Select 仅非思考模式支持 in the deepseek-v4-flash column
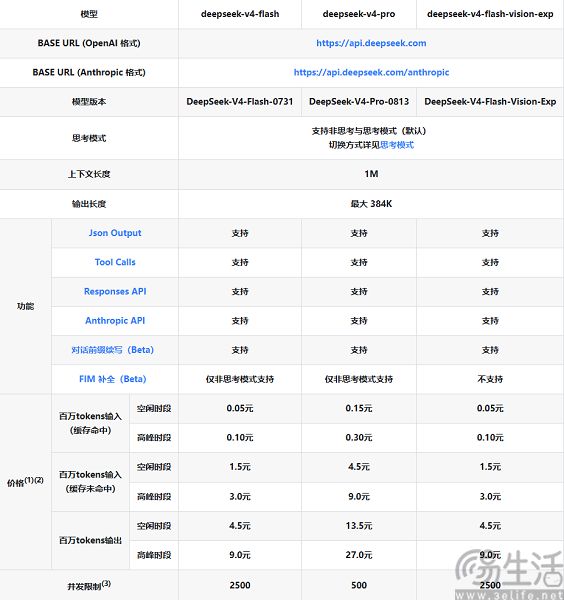This screenshot has width=564, height=600. pos(240,379)
